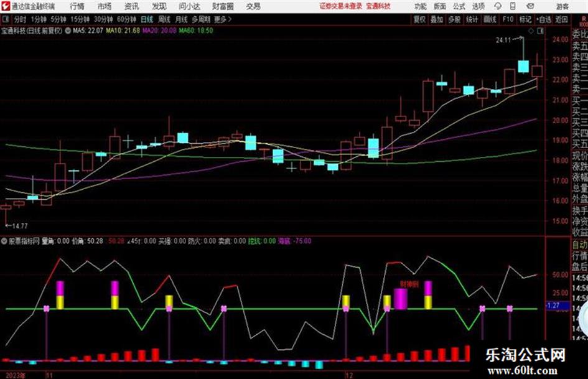Open the 行情 menu
The height and width of the screenshot is (379, 588).
(77, 6)
